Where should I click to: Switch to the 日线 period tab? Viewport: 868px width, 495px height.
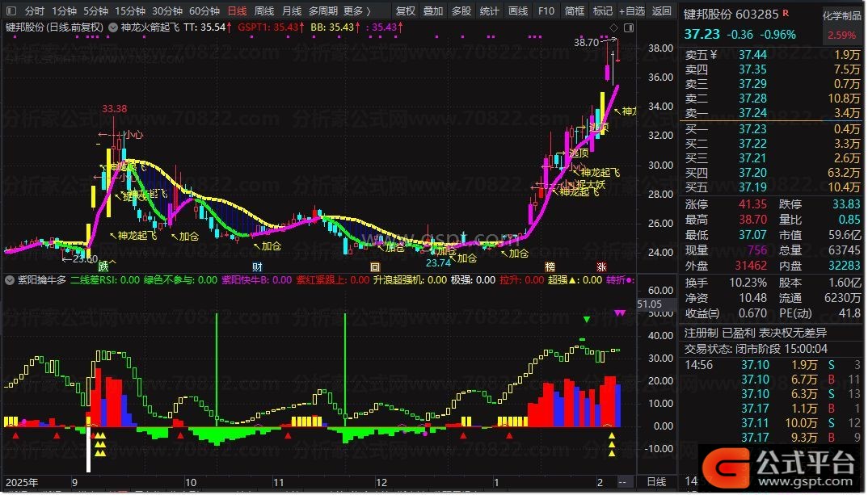point(238,11)
